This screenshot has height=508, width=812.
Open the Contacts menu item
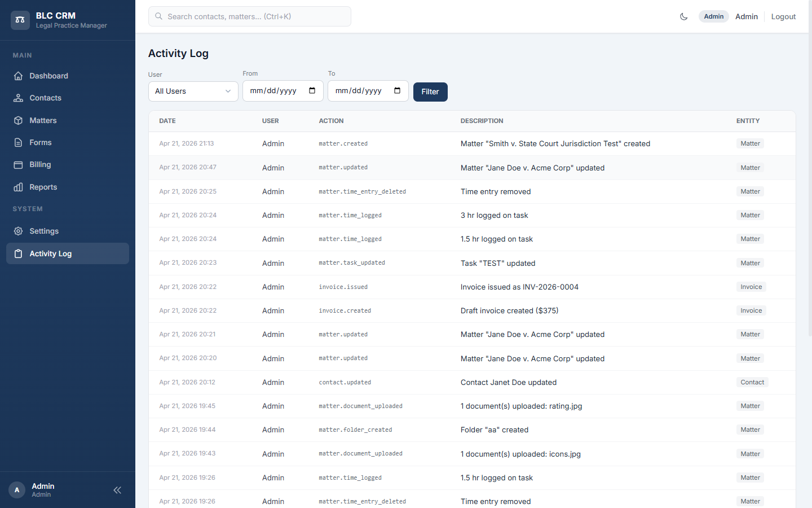68,98
